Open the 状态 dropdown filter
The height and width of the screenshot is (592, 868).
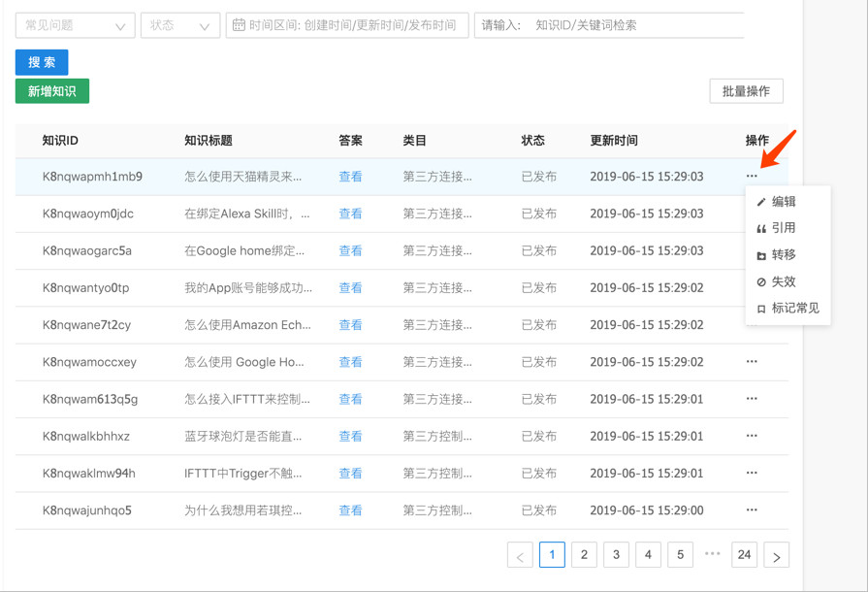pyautogui.click(x=180, y=25)
